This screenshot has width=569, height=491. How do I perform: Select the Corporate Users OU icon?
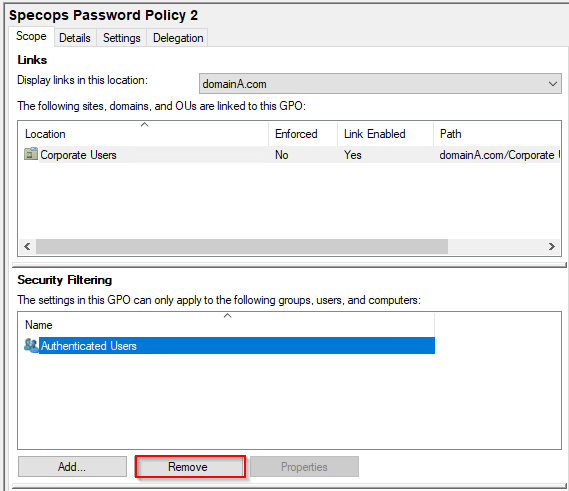point(31,154)
